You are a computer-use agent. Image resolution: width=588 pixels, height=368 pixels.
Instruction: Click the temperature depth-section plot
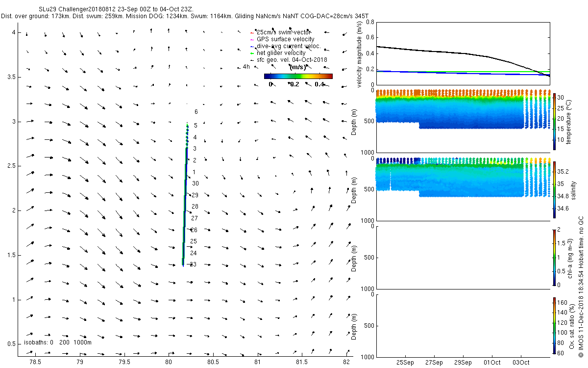(462, 121)
